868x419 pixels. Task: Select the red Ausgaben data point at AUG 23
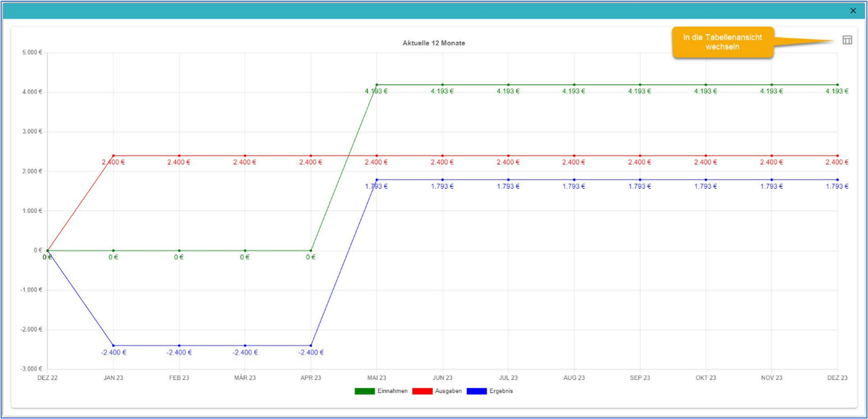pyautogui.click(x=574, y=155)
